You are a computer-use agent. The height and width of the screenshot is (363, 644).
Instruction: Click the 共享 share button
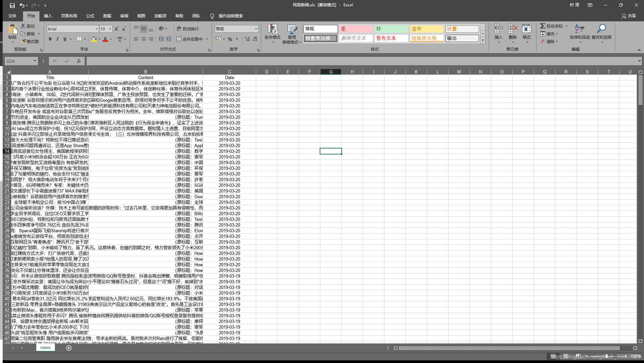click(x=629, y=16)
